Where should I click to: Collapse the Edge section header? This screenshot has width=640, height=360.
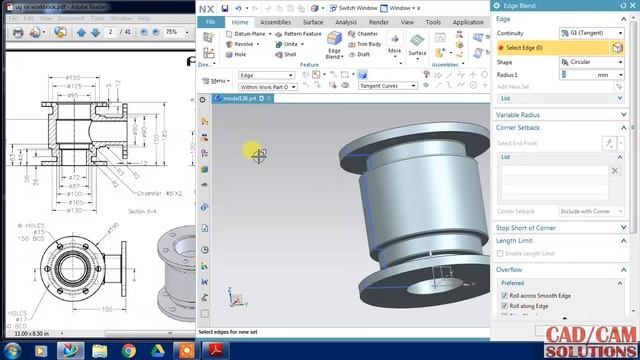[x=623, y=19]
